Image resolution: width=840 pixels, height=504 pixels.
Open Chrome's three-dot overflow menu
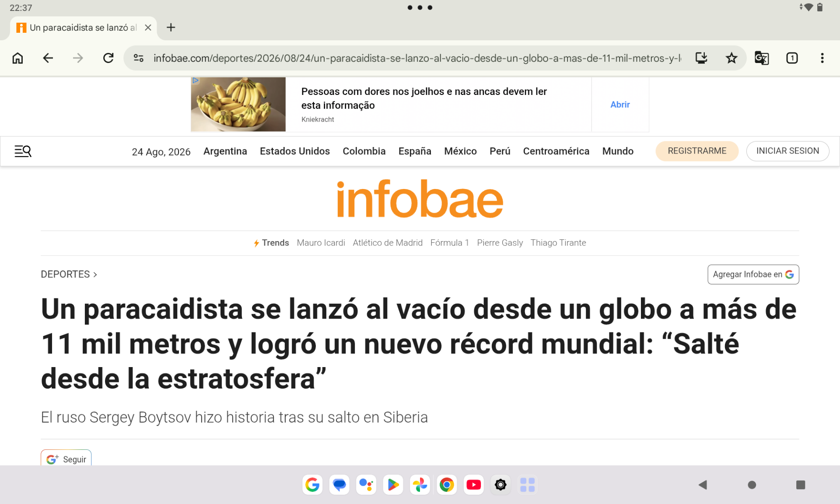[x=822, y=58]
